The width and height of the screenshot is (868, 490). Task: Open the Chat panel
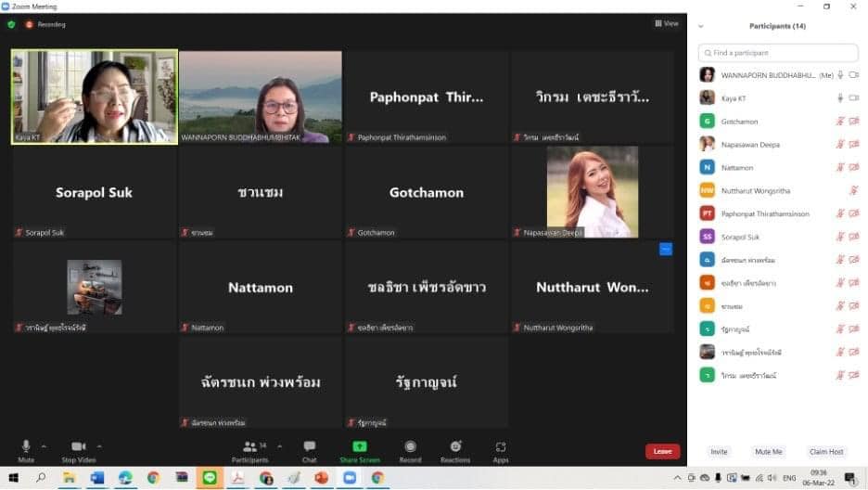click(309, 446)
